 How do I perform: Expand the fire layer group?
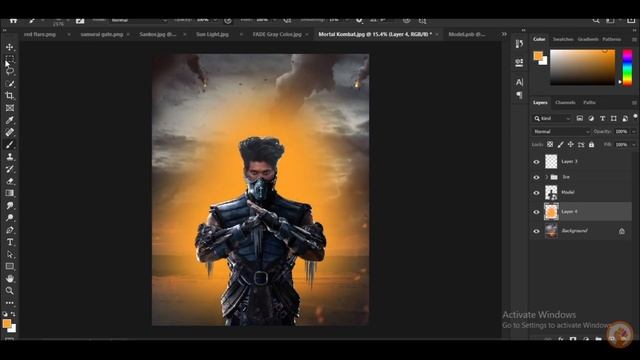pos(546,177)
